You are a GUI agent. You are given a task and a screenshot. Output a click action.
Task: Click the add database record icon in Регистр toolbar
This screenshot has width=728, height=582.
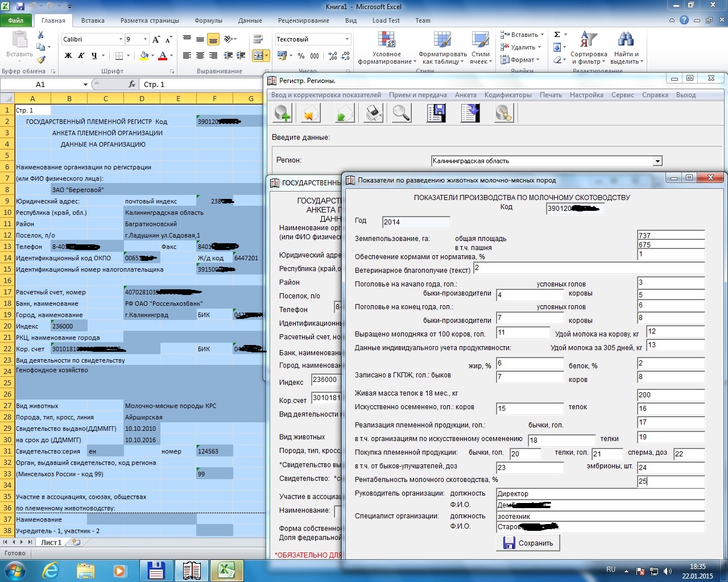(x=283, y=113)
